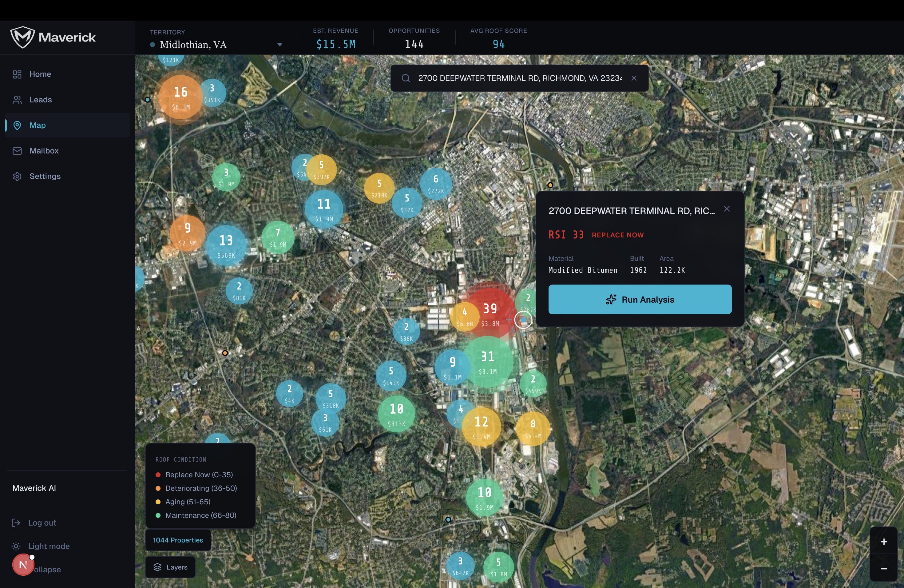This screenshot has width=904, height=588.
Task: Click the blue 11 cluster ($1.9M)
Action: [324, 209]
